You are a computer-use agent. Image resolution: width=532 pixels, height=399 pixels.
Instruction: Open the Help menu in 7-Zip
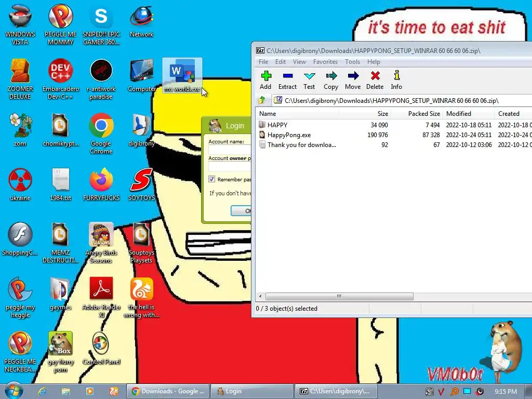click(374, 62)
